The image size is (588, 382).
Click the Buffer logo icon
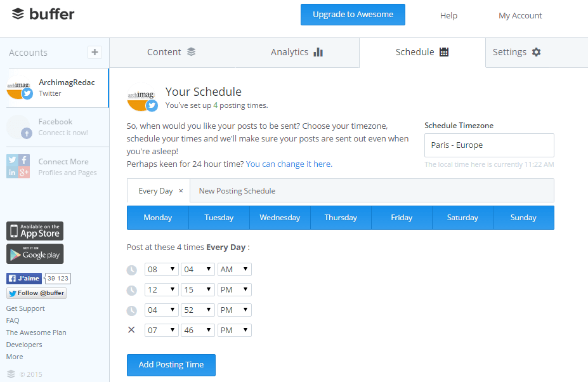tap(18, 14)
